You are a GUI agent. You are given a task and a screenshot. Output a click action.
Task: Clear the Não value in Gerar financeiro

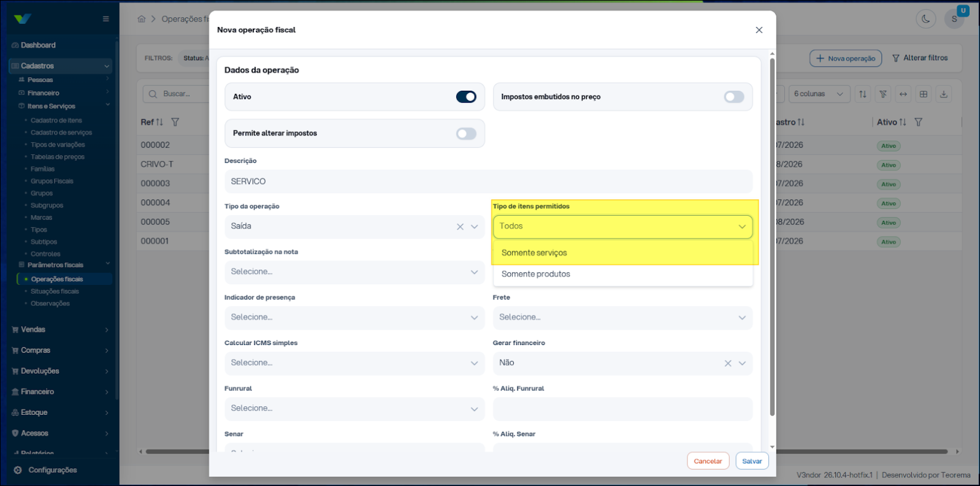click(x=728, y=363)
